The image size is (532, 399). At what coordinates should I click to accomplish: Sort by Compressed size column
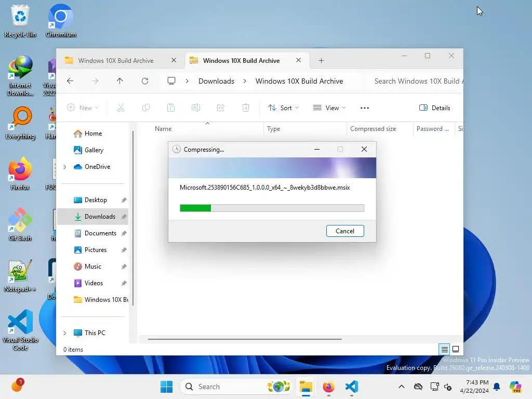[x=380, y=129]
